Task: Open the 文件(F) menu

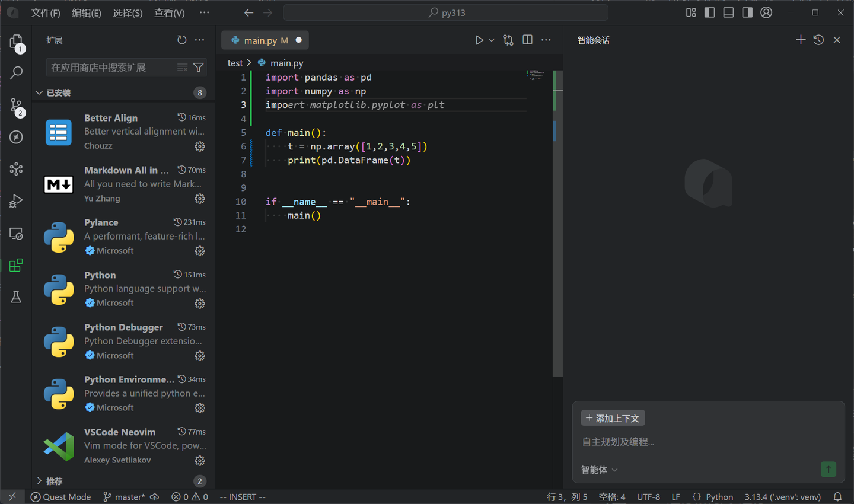Action: tap(46, 12)
